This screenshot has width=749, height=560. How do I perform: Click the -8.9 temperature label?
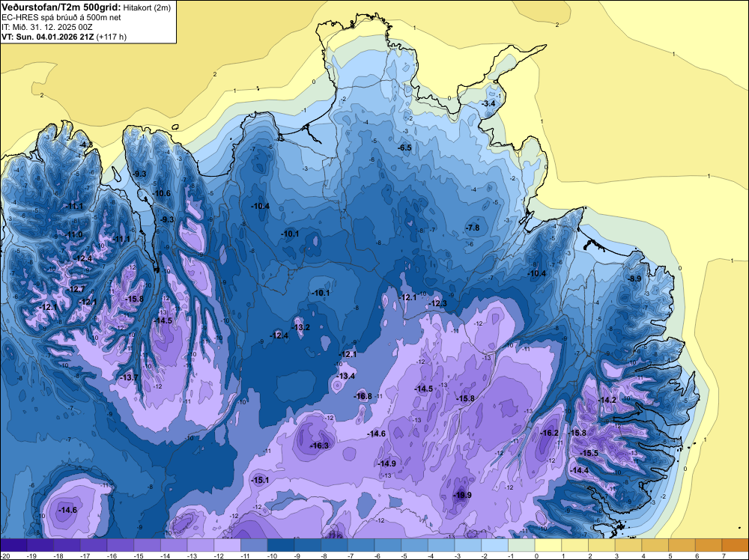click(634, 279)
